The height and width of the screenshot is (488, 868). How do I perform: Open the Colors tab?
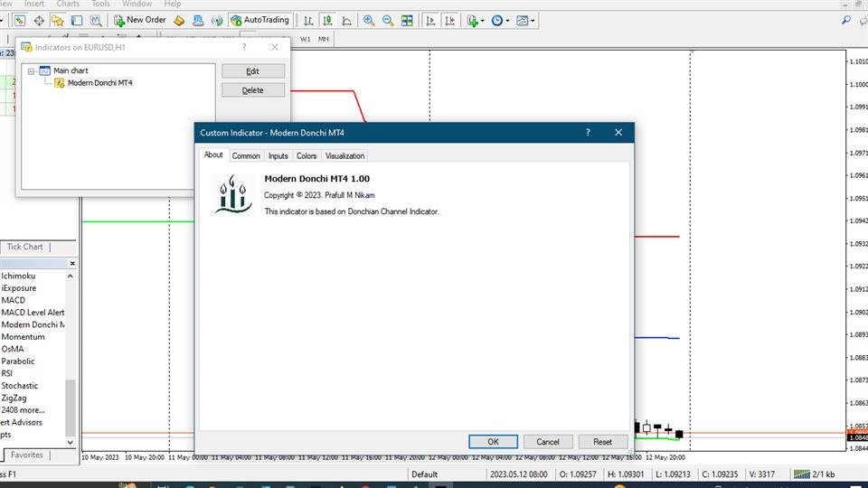307,156
